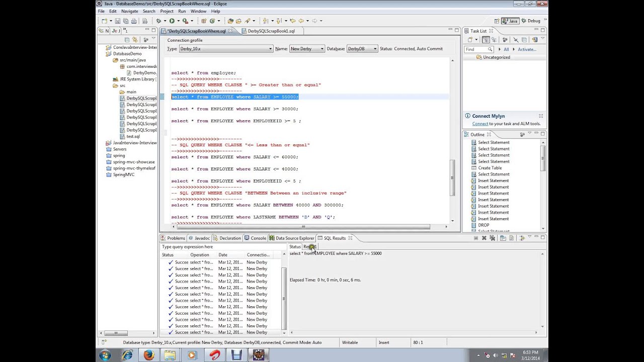Open the New Task dropdown arrow in Task List

pyautogui.click(x=476, y=40)
